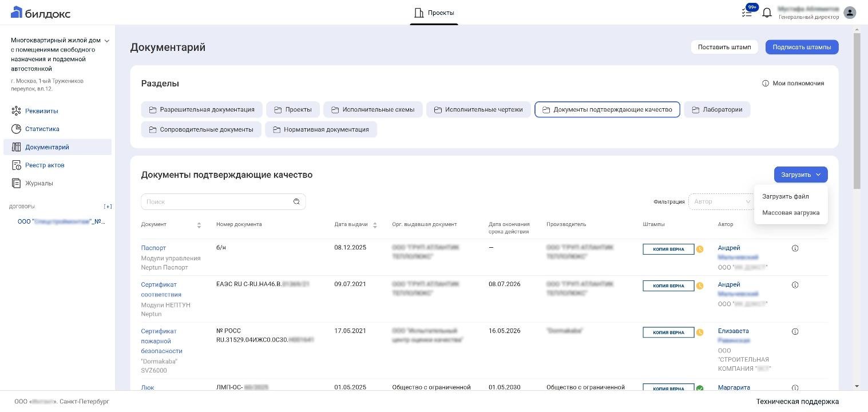Switch to the Лаборатории section
Image resolution: width=868 pixels, height=412 pixels.
tap(717, 109)
